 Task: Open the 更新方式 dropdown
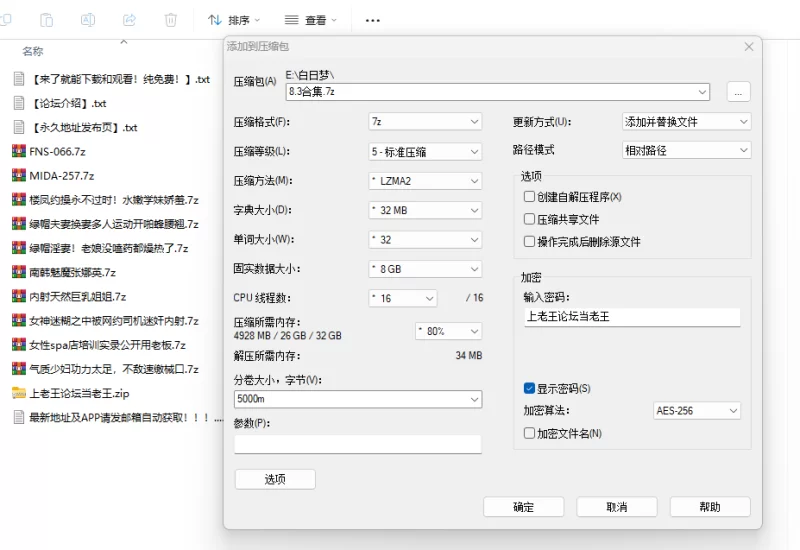687,121
